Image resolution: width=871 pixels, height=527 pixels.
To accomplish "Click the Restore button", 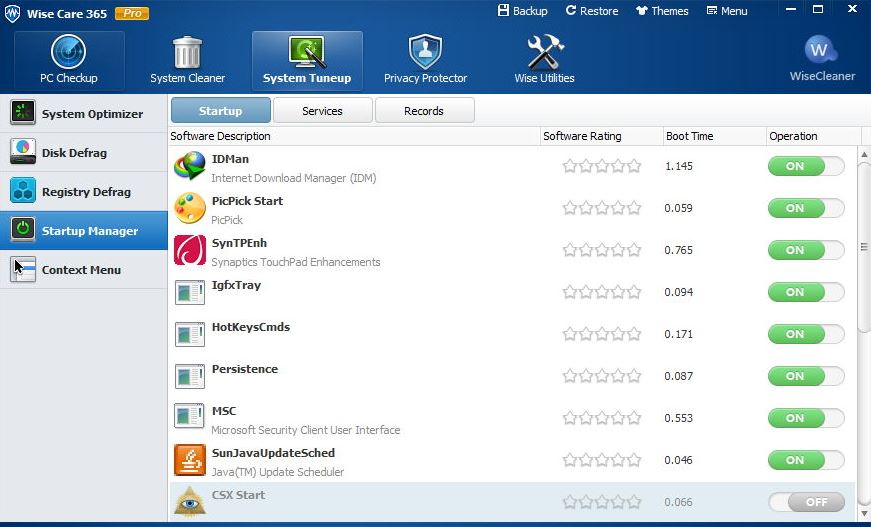I will pyautogui.click(x=592, y=11).
